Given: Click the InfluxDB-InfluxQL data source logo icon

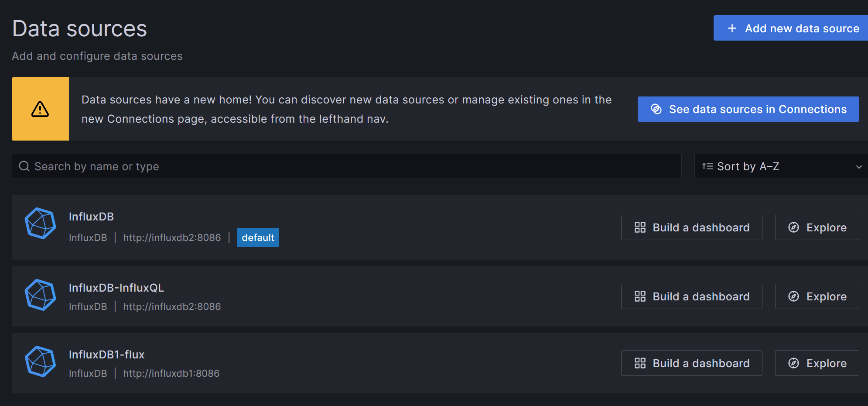Looking at the screenshot, I should (x=40, y=295).
